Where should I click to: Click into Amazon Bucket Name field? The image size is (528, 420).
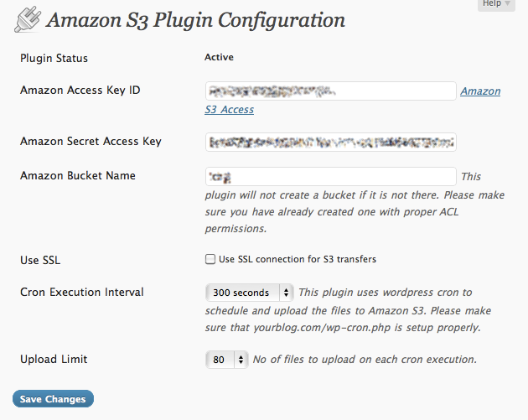(x=331, y=177)
